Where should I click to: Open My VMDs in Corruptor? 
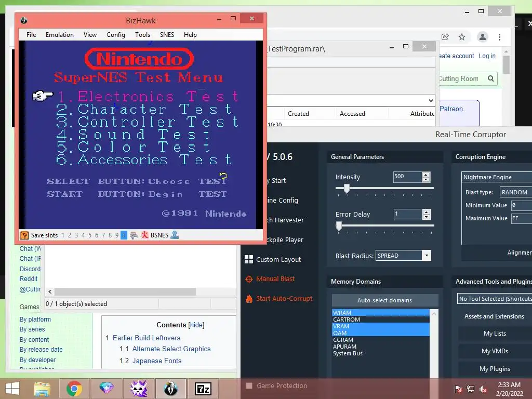[x=495, y=351]
